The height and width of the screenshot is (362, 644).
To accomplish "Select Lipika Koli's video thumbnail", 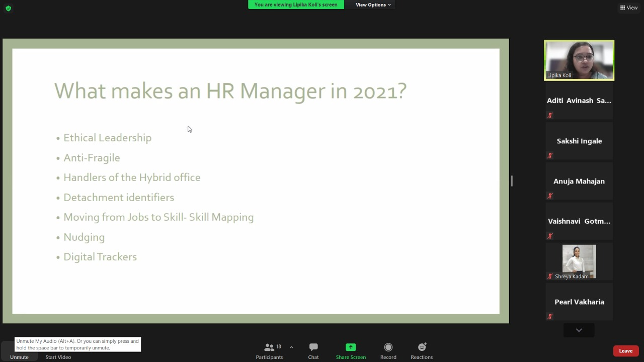I will pyautogui.click(x=579, y=60).
